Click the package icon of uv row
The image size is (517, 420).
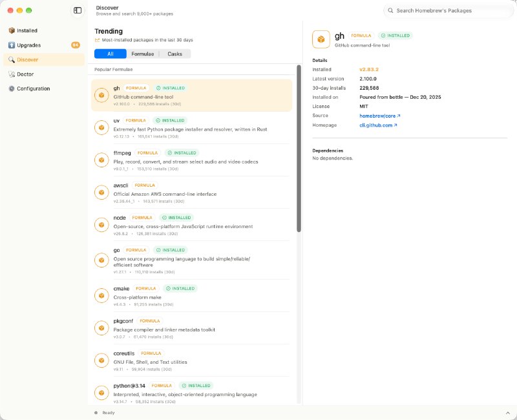[101, 127]
